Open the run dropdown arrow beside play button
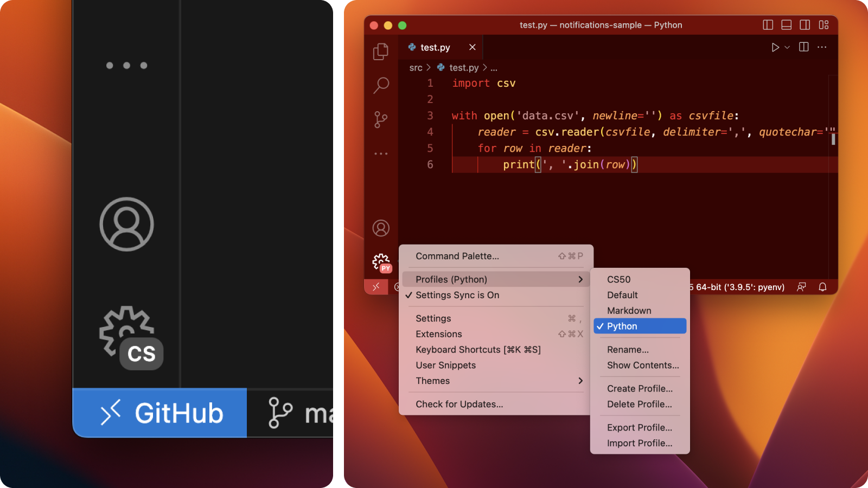868x488 pixels. [x=787, y=48]
